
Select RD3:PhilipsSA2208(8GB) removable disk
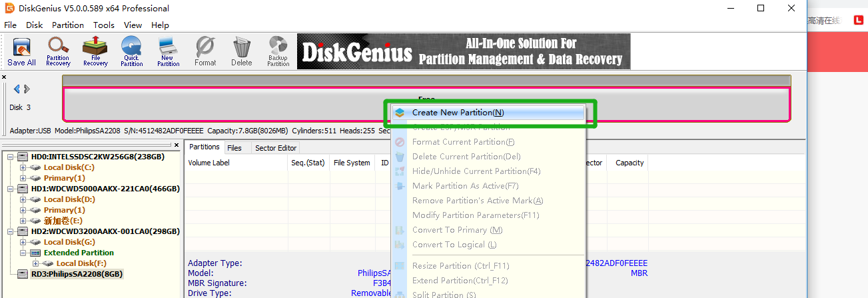pos(77,274)
